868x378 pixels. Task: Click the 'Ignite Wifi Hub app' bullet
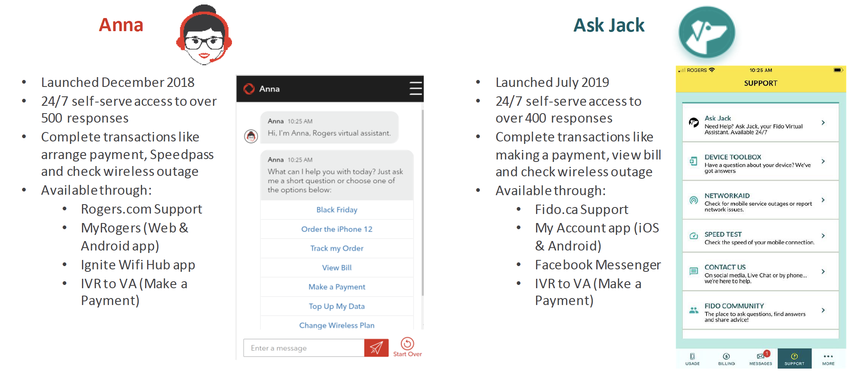click(x=138, y=265)
